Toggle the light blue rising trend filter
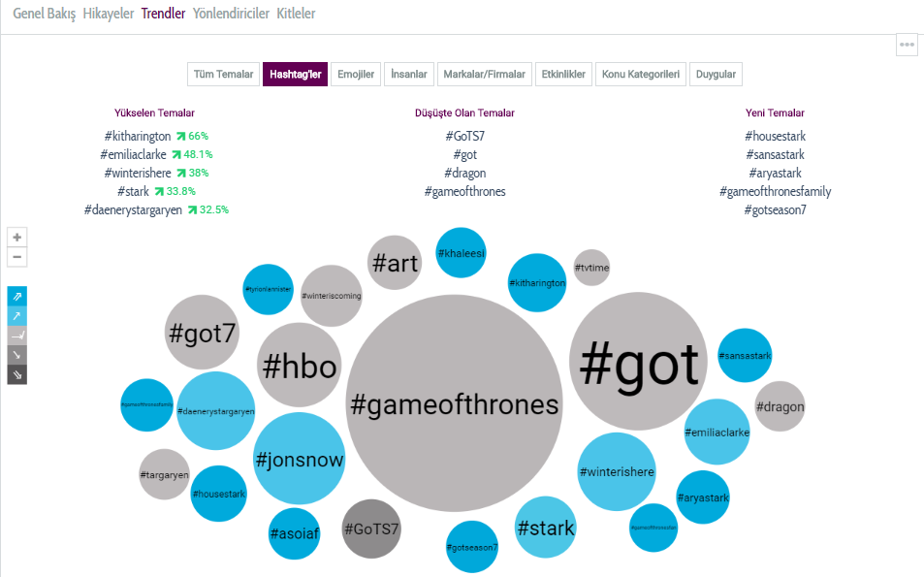 click(17, 316)
